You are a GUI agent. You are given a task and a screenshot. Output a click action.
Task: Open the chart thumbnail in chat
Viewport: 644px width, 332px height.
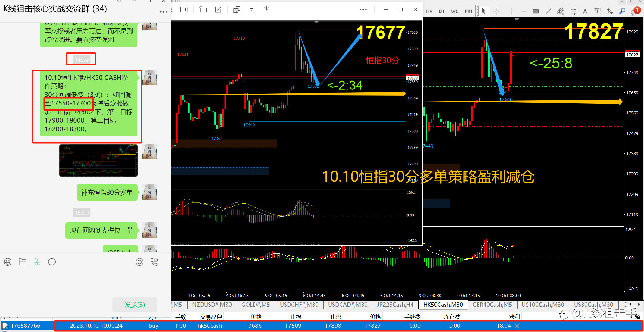pos(98,160)
